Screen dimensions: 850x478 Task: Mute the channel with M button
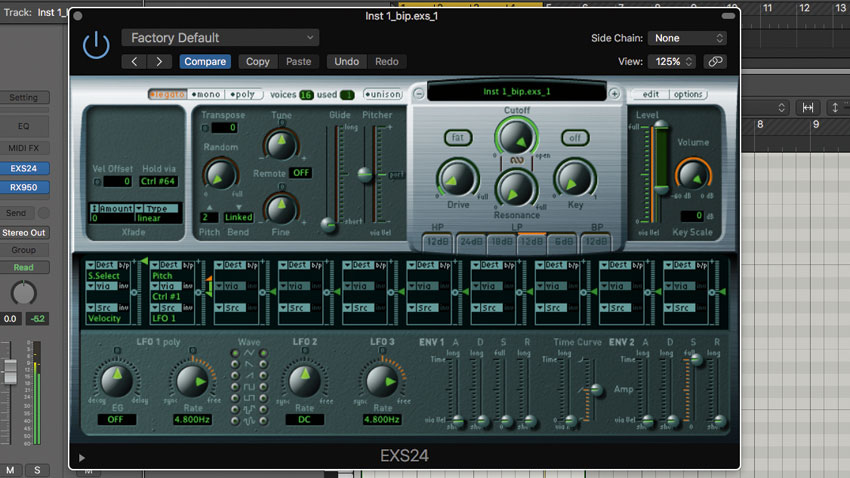click(x=10, y=470)
